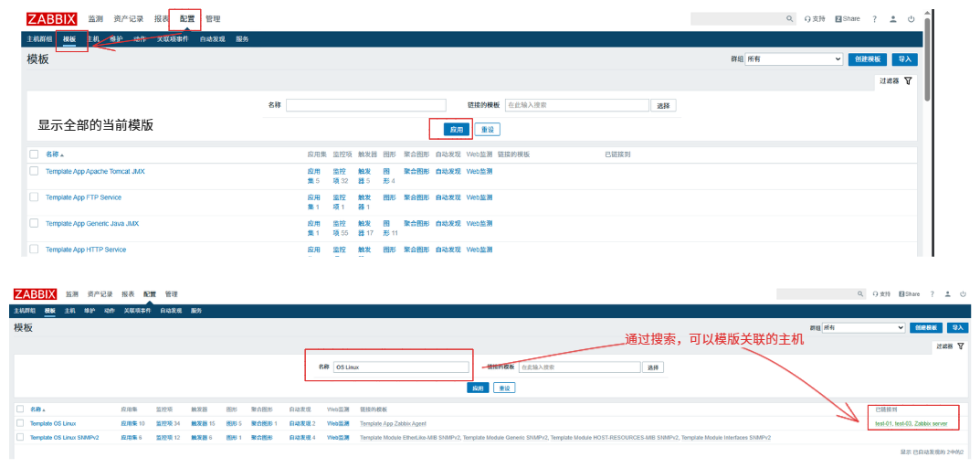Image resolution: width=980 pixels, height=468 pixels.
Task: Open the 群组 dropdown on OS Linux search page
Action: [864, 327]
